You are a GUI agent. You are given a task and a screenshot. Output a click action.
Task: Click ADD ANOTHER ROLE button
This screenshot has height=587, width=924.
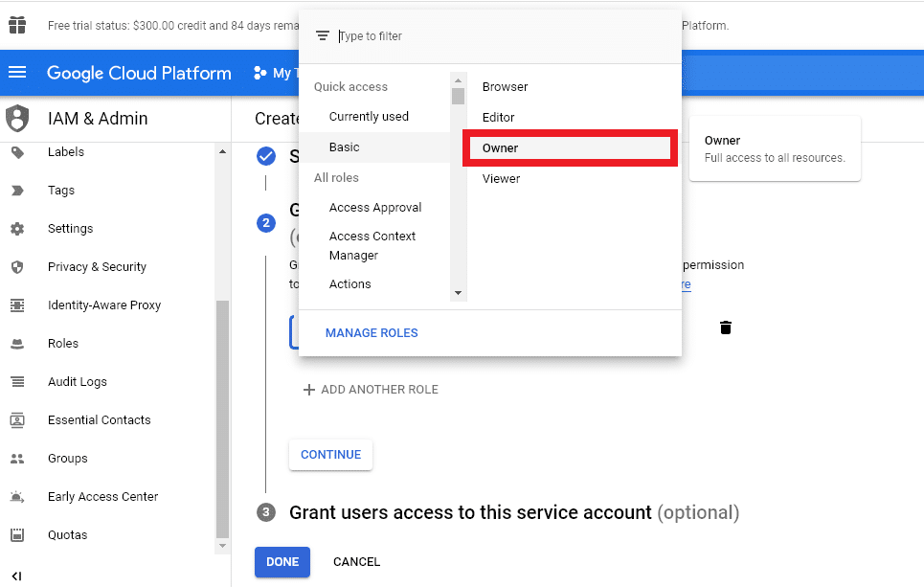(x=371, y=390)
